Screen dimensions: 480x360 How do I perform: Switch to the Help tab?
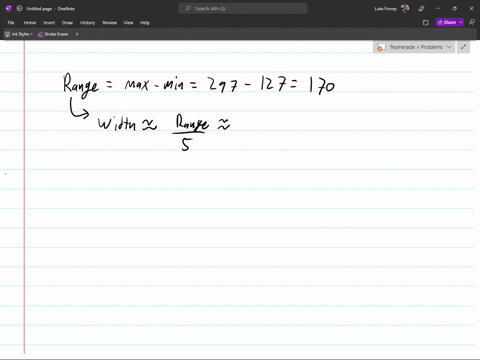pyautogui.click(x=145, y=23)
